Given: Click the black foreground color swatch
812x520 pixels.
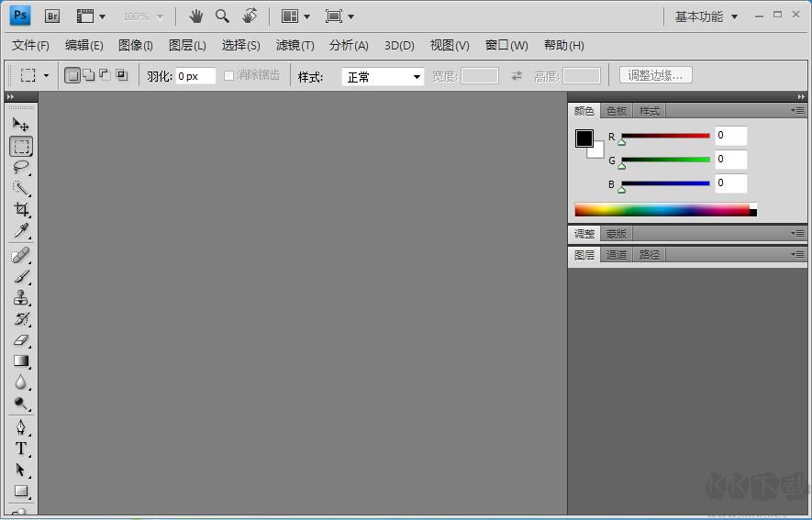Looking at the screenshot, I should 584,138.
